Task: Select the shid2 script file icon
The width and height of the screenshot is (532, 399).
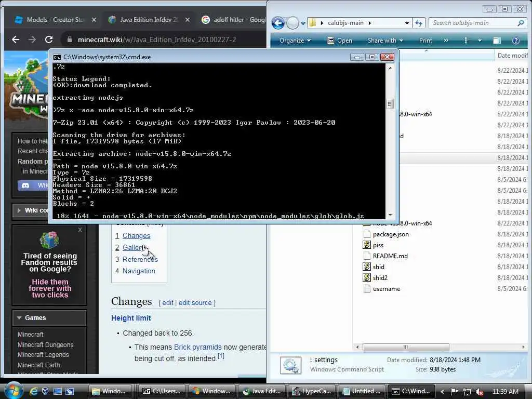Action: click(x=366, y=277)
